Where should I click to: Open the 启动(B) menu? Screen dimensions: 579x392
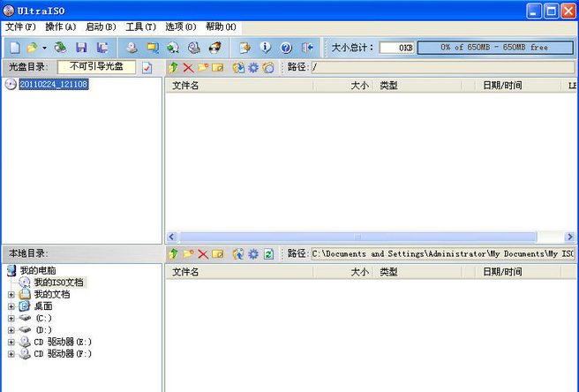click(100, 27)
